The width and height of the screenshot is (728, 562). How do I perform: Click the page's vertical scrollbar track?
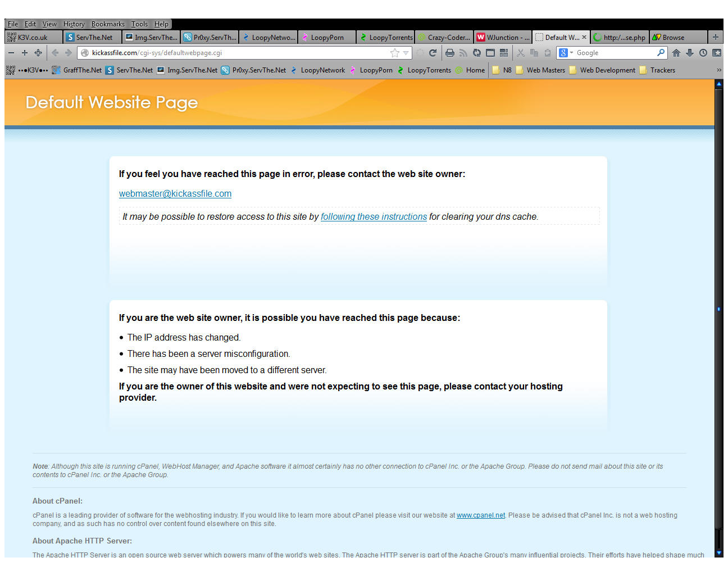click(x=718, y=225)
